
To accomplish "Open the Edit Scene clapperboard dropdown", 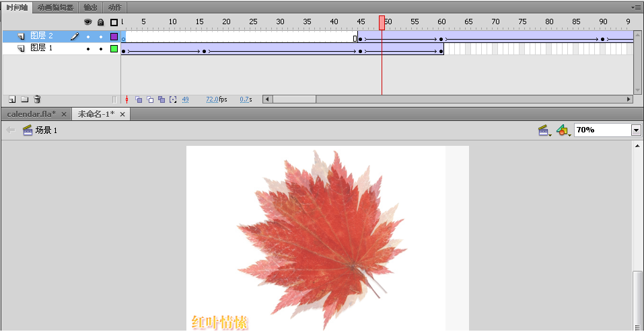I will pyautogui.click(x=544, y=130).
